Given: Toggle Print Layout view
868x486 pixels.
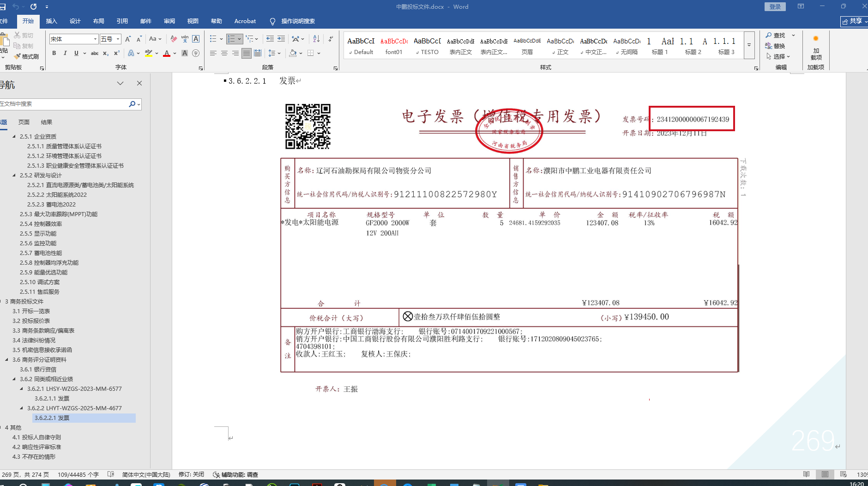Looking at the screenshot, I should 825,474.
